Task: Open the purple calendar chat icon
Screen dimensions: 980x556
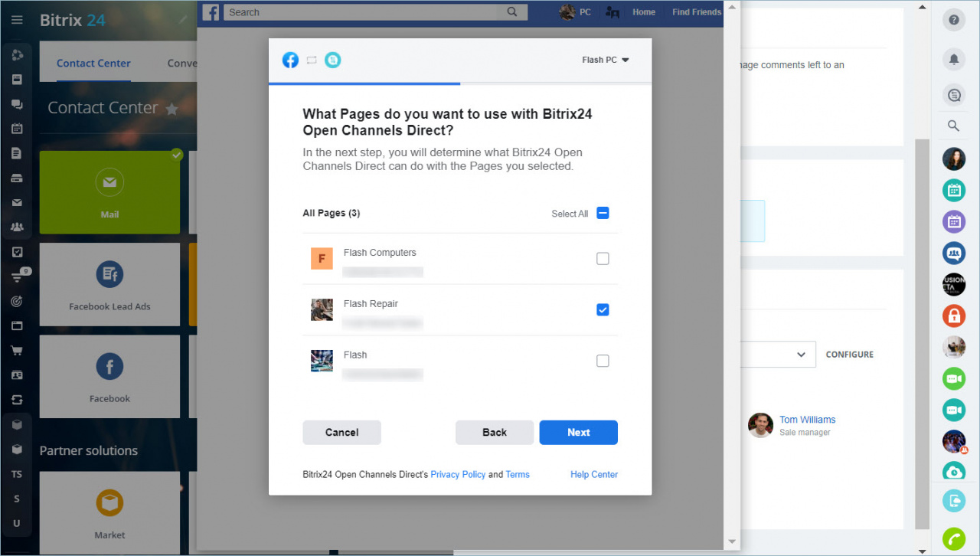Action: 954,221
